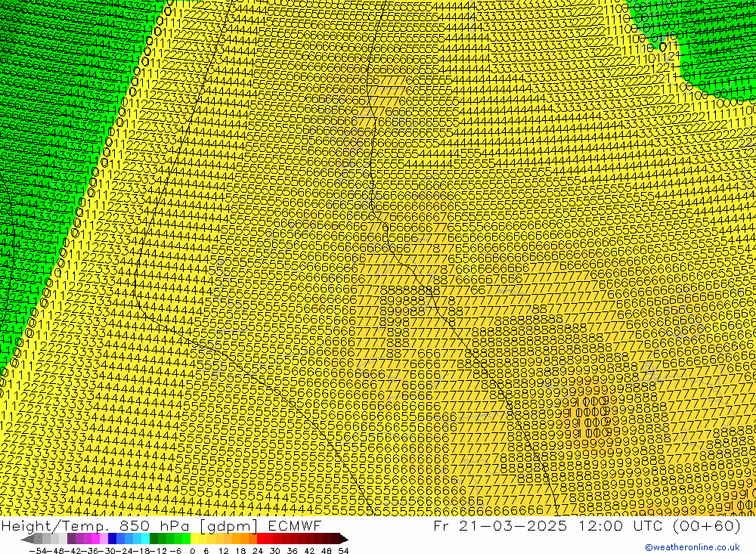Click the 'Height/Temp. 850 hPa [gdpm]' title text
756x554 pixels.
[x=131, y=526]
